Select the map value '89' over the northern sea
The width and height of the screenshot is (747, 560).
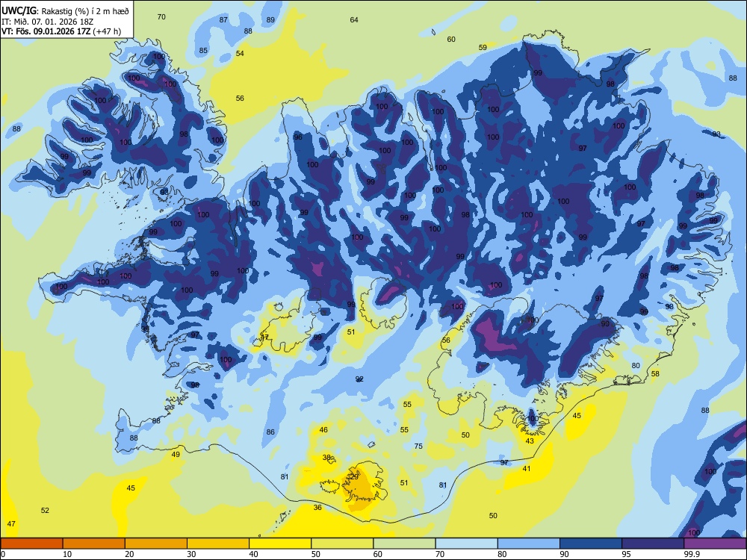(270, 20)
